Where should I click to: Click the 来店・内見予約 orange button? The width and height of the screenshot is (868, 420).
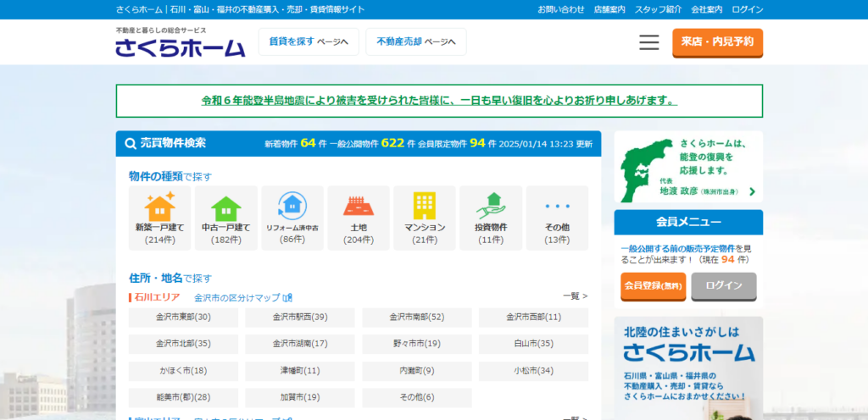coord(717,42)
